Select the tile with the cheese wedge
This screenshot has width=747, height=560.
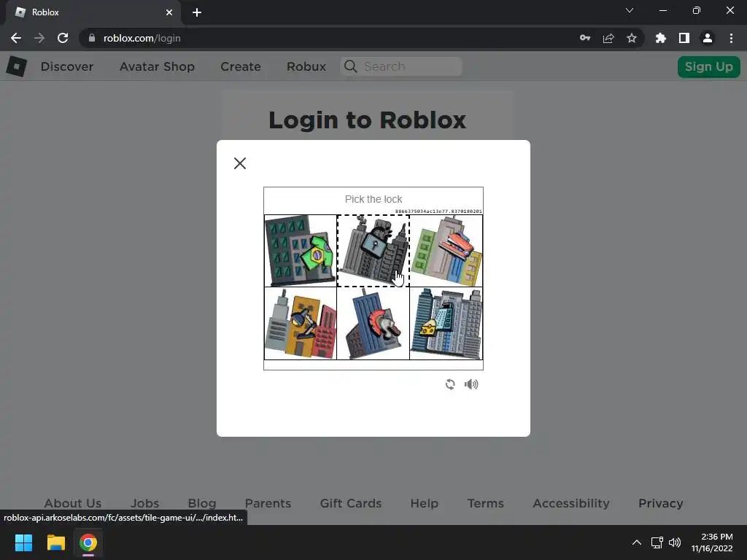(x=446, y=323)
